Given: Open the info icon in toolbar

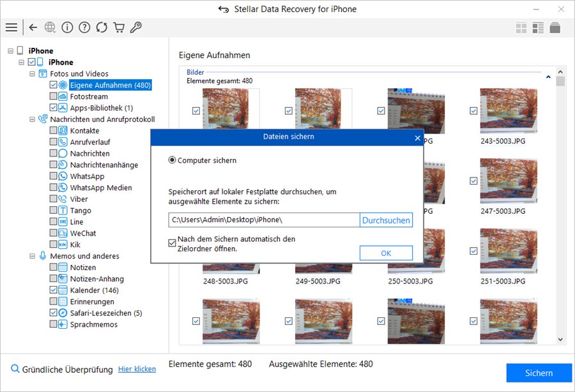Looking at the screenshot, I should [x=67, y=27].
